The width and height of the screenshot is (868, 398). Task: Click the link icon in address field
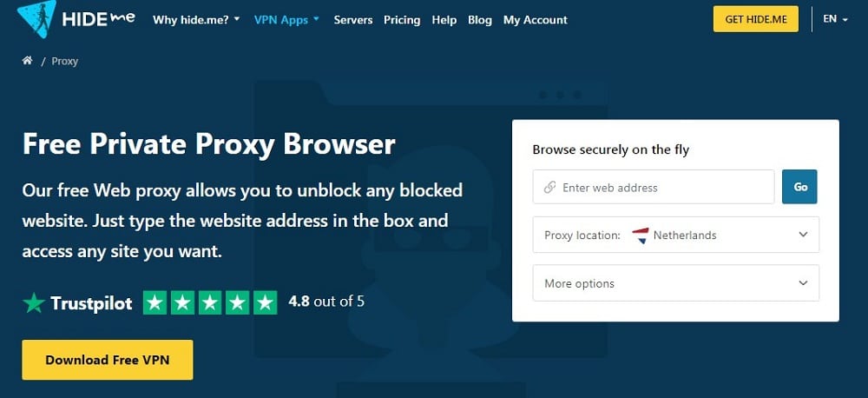tap(549, 188)
